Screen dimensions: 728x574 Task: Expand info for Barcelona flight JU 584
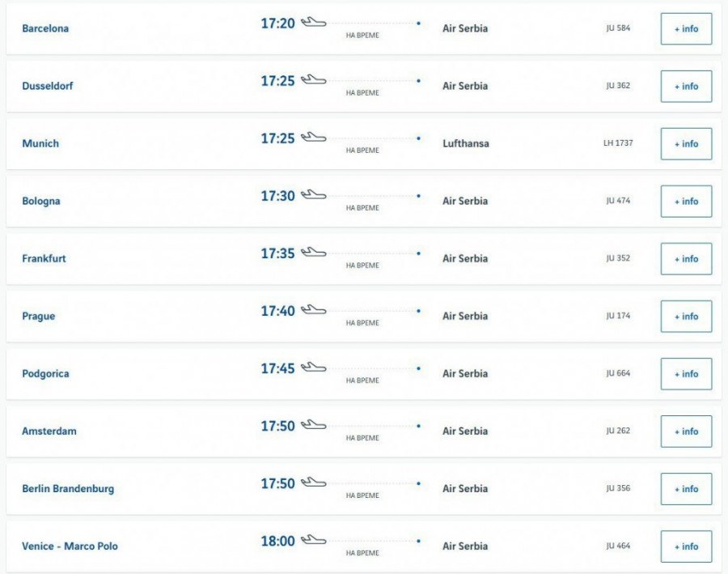pyautogui.click(x=686, y=29)
